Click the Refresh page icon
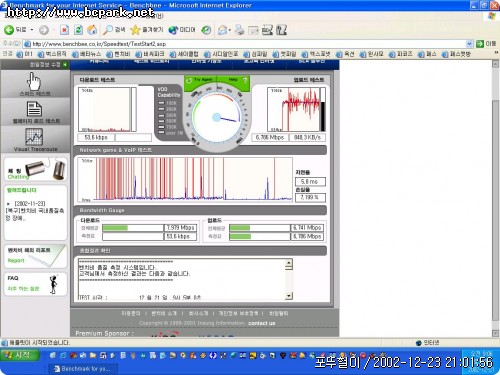Image resolution: width=500 pixels, height=375 pixels. (78, 30)
